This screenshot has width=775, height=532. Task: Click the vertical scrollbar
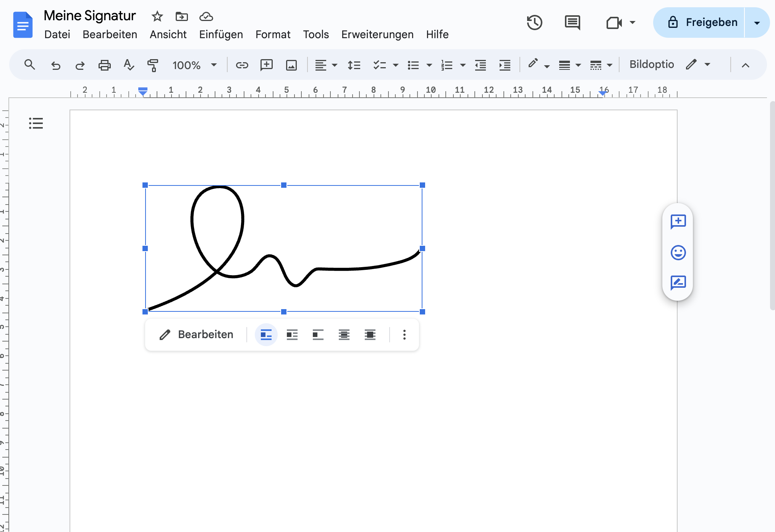pos(772,206)
